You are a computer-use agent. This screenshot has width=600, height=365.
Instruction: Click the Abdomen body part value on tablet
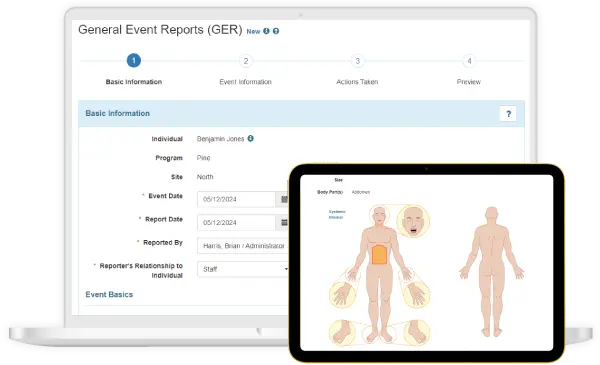360,192
